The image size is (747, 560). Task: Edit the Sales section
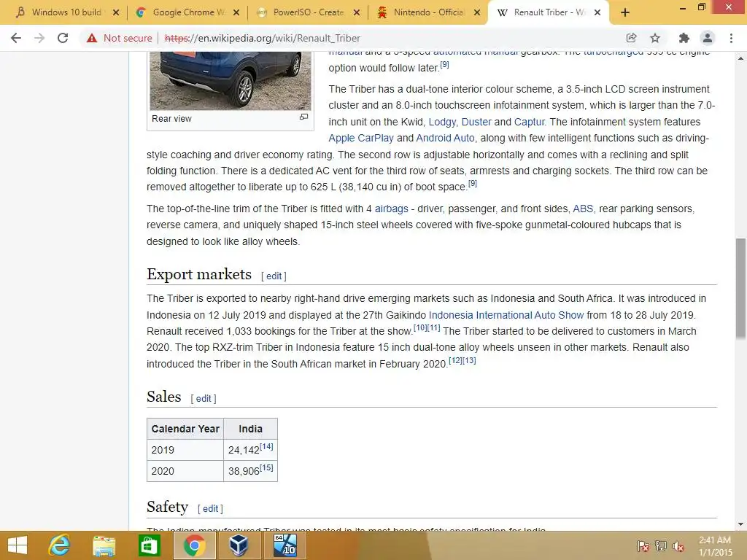click(x=204, y=399)
